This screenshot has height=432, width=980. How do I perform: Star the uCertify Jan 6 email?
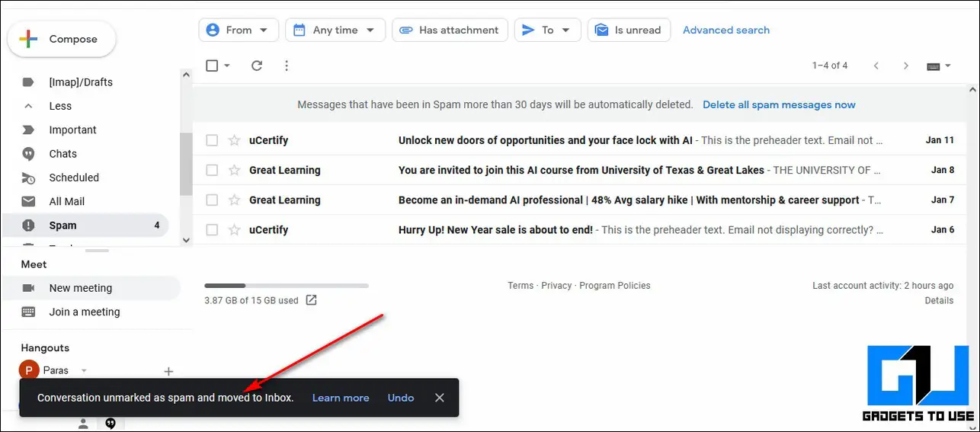235,229
